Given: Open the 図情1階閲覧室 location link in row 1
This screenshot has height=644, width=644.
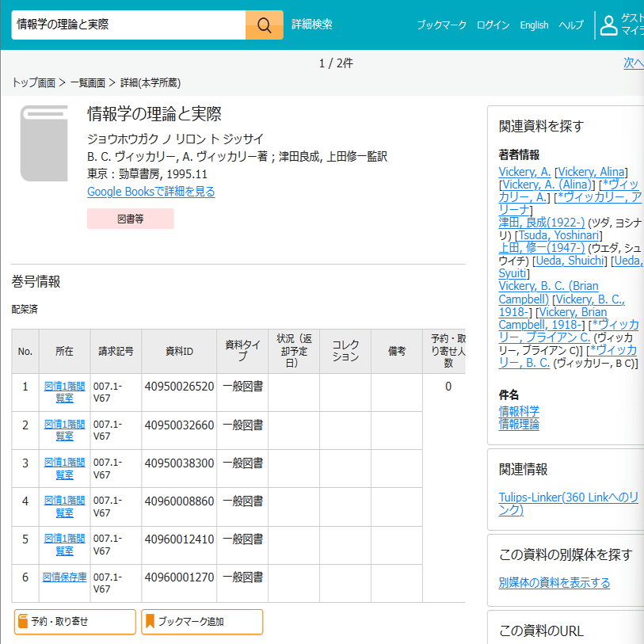Looking at the screenshot, I should point(64,392).
